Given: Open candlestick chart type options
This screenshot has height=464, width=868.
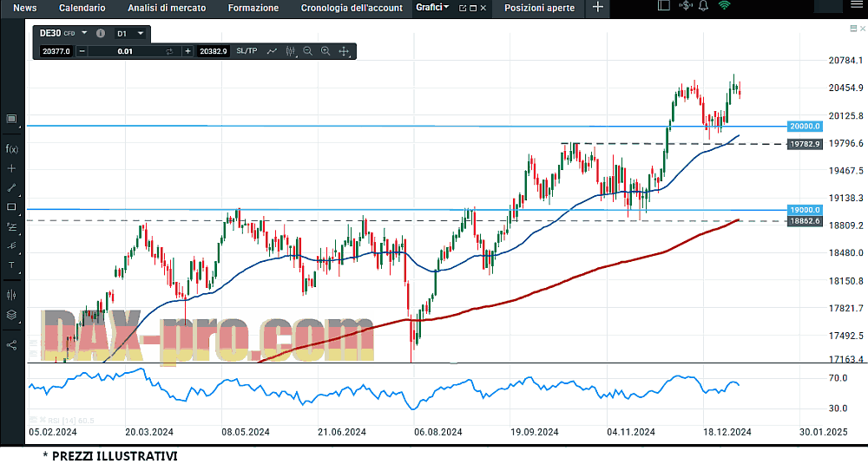Looking at the screenshot, I should 291,51.
